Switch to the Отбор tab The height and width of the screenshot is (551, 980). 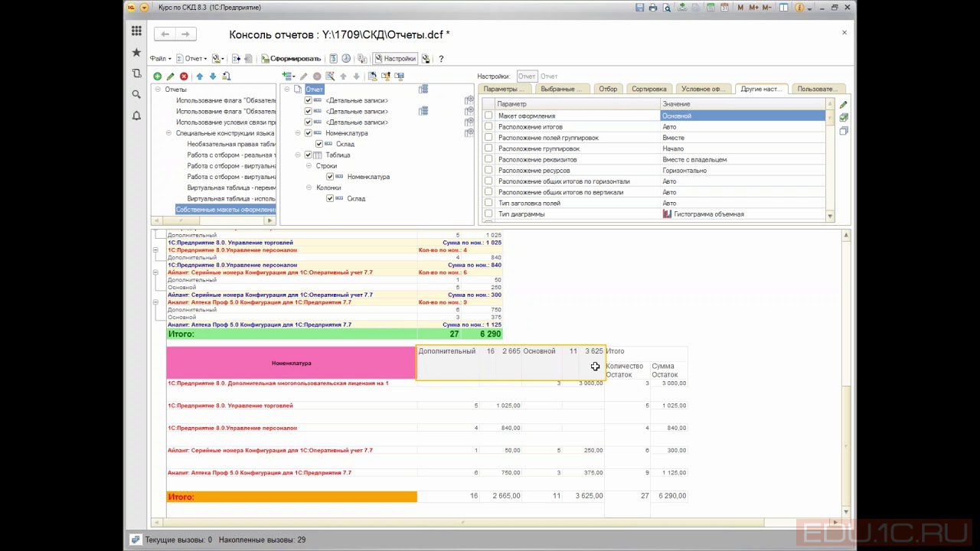point(608,89)
